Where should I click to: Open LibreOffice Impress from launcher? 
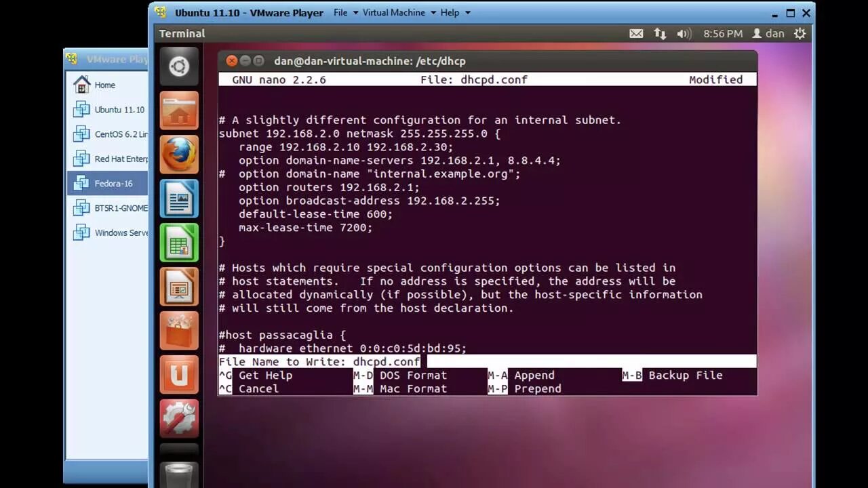(179, 287)
